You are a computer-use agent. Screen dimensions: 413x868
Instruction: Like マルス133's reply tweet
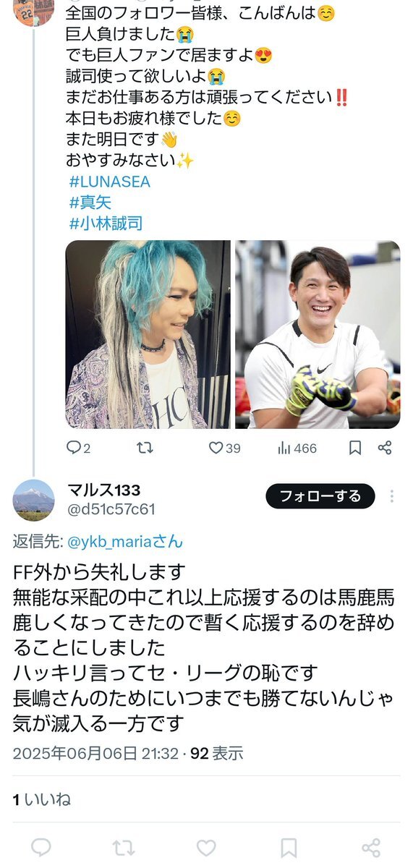pos(206,847)
